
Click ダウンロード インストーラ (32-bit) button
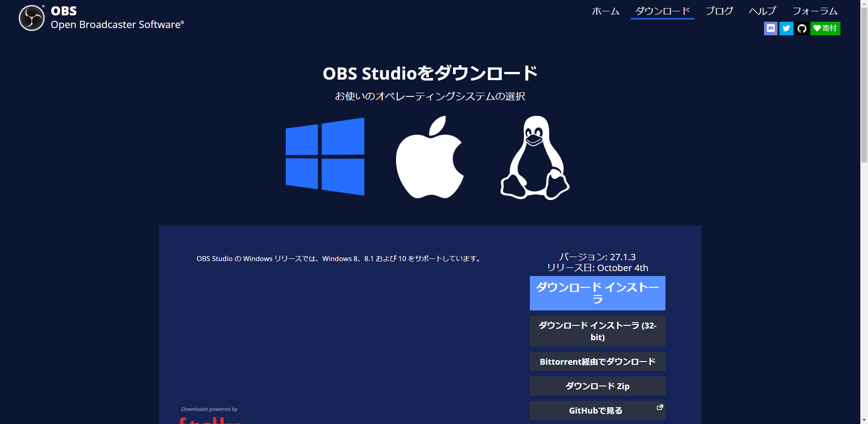click(598, 331)
